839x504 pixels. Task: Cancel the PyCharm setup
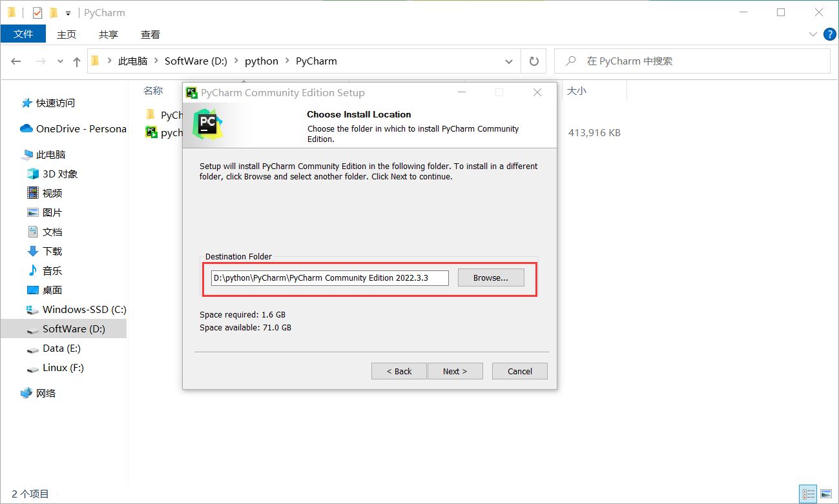(520, 371)
